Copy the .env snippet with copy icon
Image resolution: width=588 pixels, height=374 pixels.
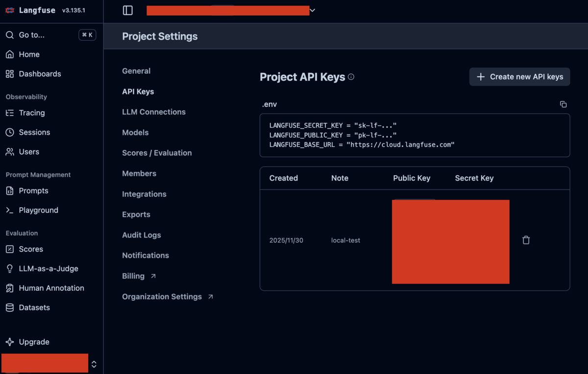(x=563, y=104)
